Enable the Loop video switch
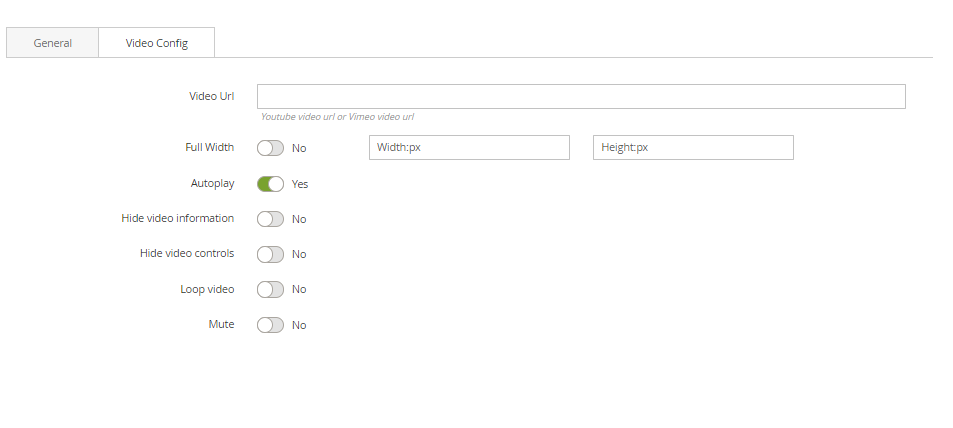Viewport: 953px width, 428px height. pos(271,289)
